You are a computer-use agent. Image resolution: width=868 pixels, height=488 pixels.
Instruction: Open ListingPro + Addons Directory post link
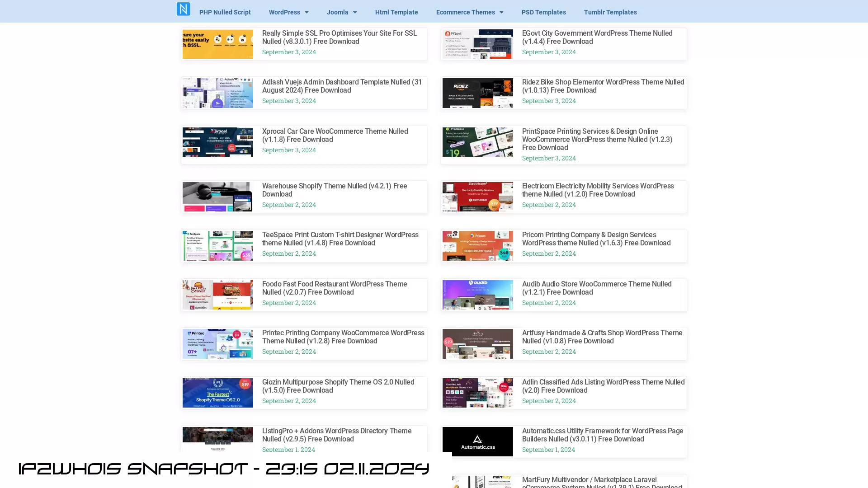pyautogui.click(x=336, y=435)
